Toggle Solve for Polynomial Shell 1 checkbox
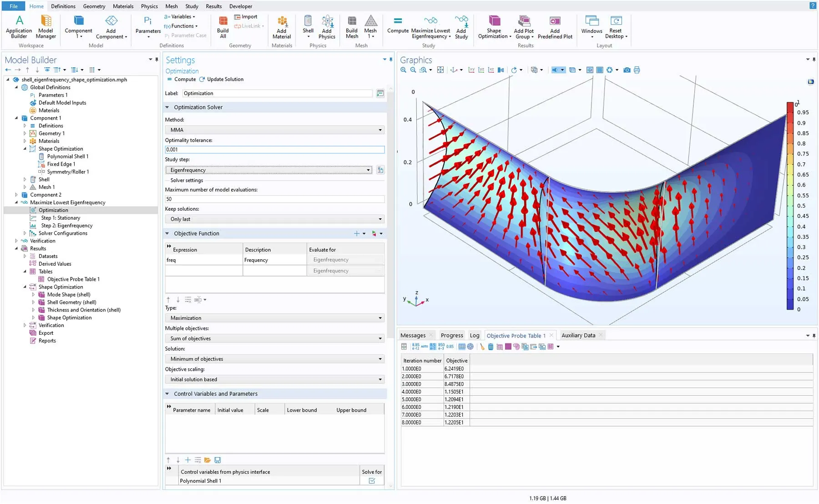Screen dimensions: 819x504 pos(372,481)
